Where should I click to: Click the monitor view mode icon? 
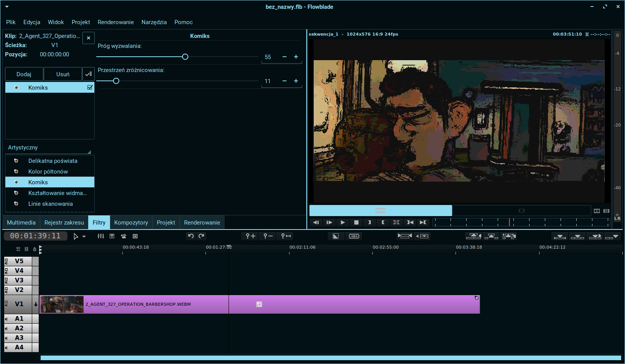coord(597,211)
